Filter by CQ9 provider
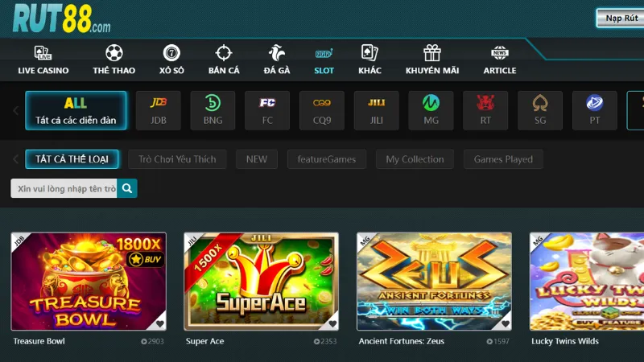 coord(322,110)
